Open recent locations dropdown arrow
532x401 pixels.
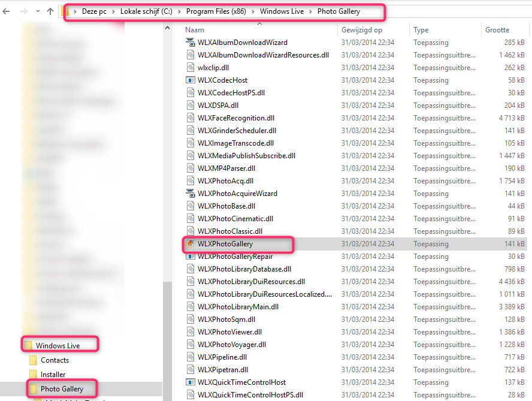38,11
